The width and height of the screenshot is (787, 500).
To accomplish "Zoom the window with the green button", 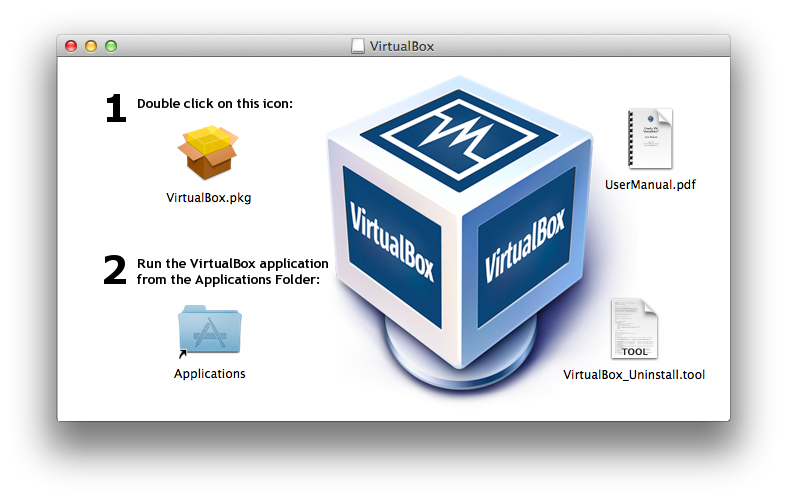I will [x=111, y=46].
